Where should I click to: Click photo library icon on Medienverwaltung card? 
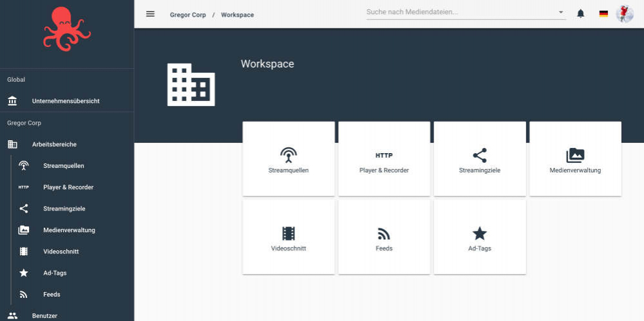[x=575, y=156]
